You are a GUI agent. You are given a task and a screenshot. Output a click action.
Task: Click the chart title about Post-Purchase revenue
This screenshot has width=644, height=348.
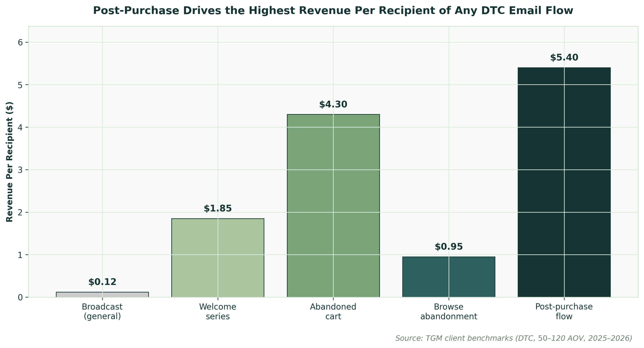[333, 11]
